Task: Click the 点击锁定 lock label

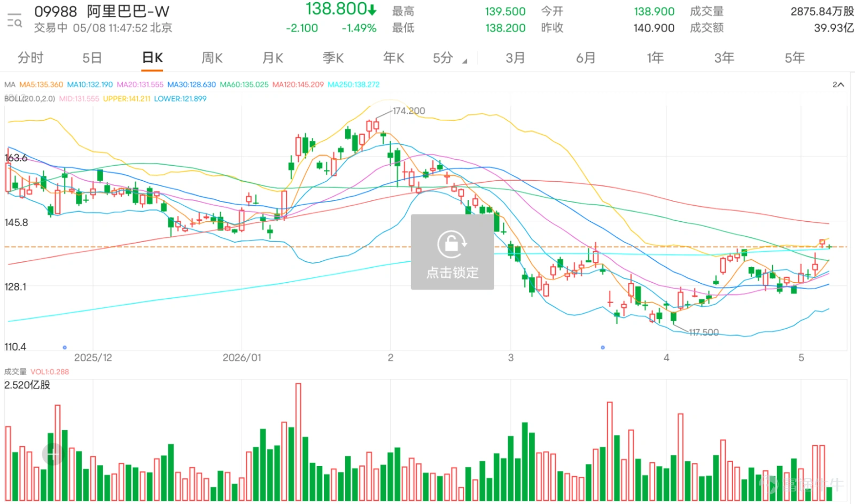Action: 452,273
